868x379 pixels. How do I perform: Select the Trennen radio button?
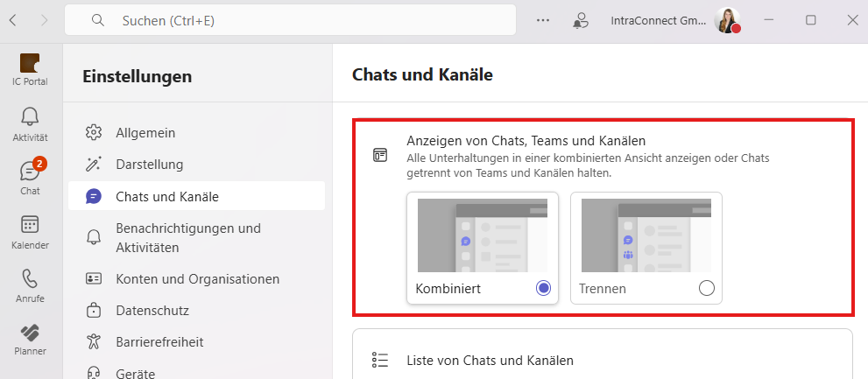tap(707, 288)
